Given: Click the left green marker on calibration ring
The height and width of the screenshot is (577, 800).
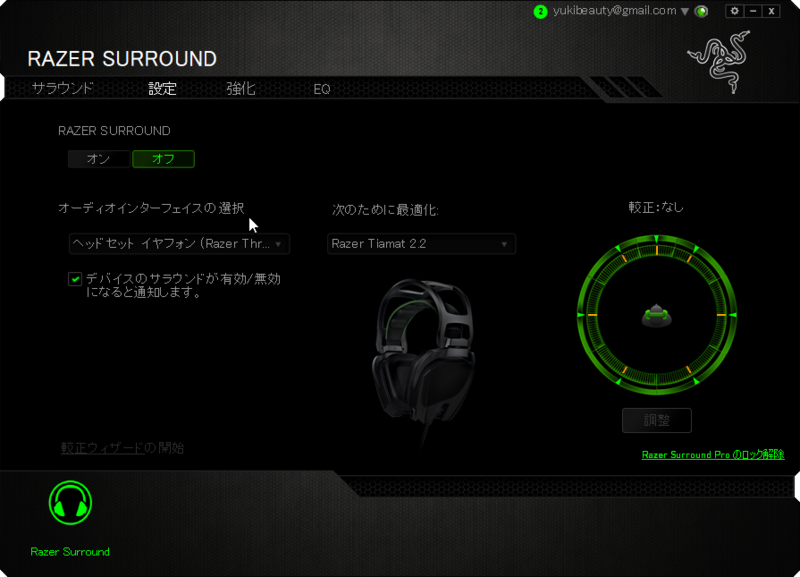Looking at the screenshot, I should (581, 315).
